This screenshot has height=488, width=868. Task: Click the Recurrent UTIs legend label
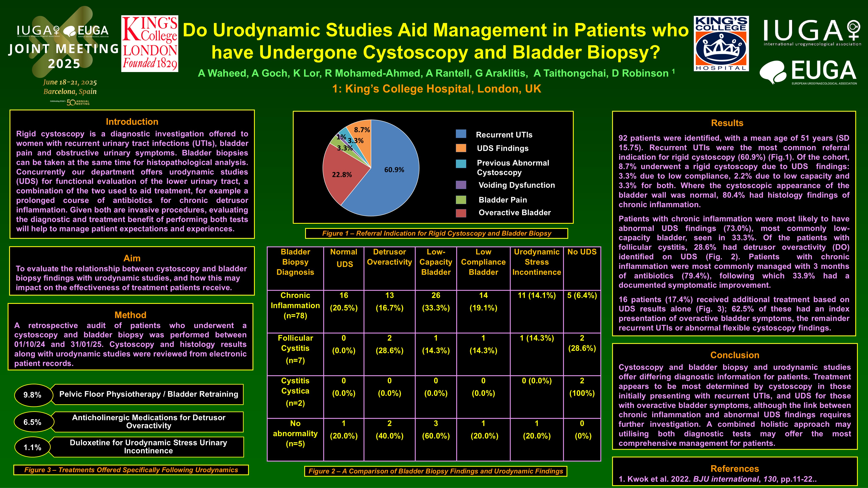coord(504,135)
